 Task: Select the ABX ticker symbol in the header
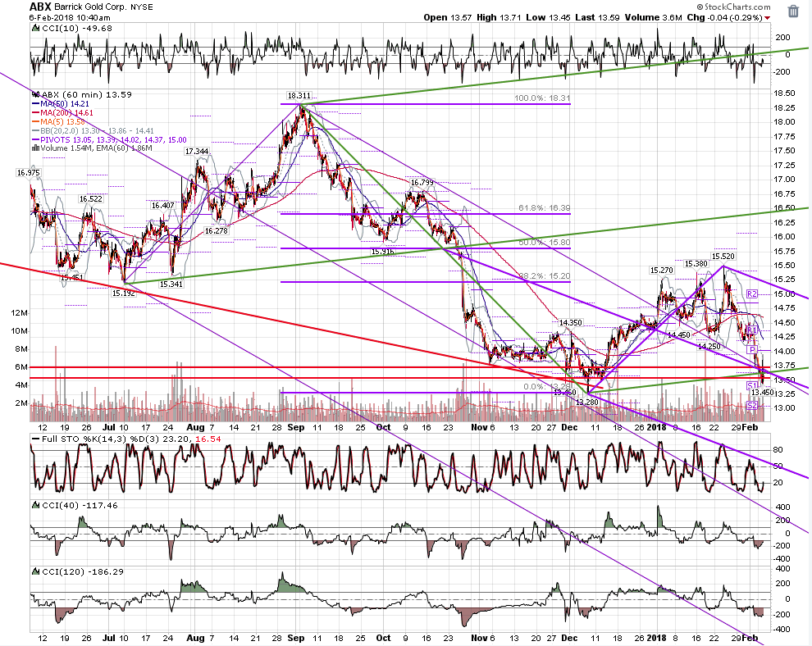point(40,7)
